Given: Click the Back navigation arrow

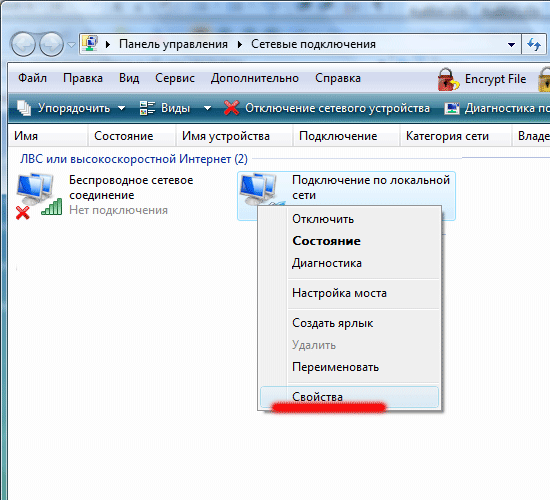Looking at the screenshot, I should click(x=23, y=44).
